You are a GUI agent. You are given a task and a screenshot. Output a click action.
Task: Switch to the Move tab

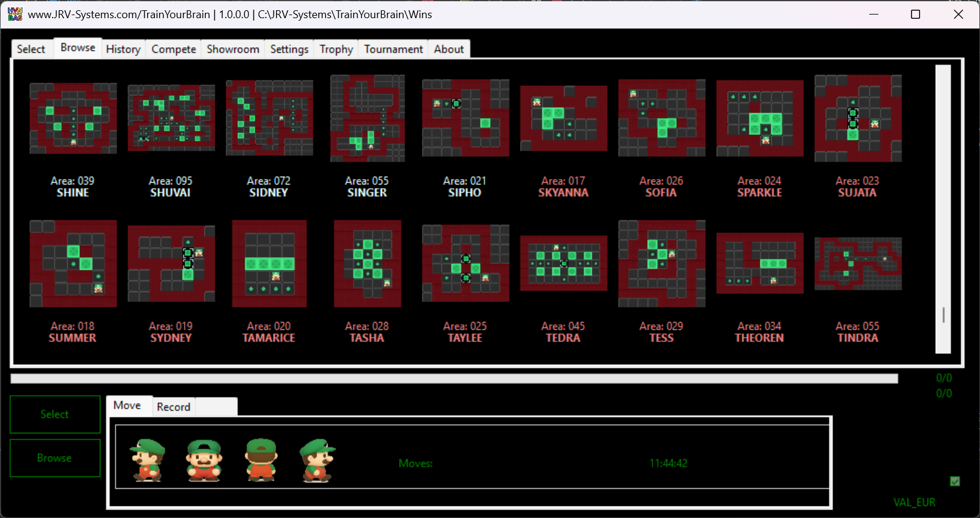pos(127,405)
